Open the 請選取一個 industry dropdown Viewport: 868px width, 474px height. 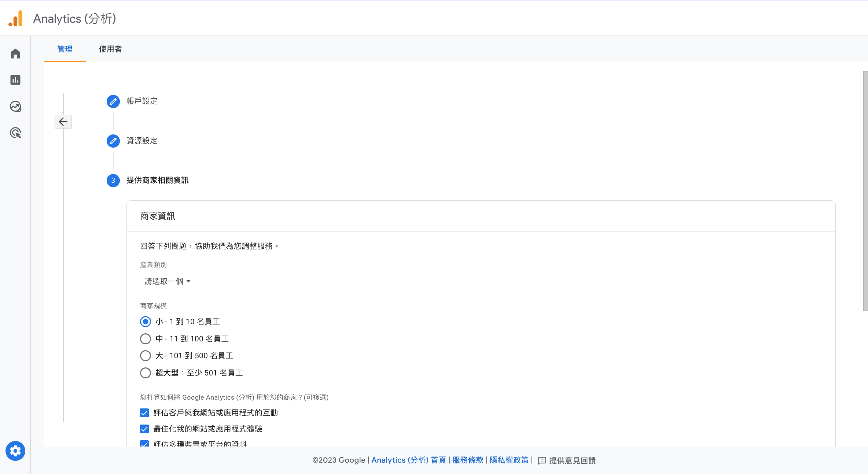pyautogui.click(x=168, y=281)
